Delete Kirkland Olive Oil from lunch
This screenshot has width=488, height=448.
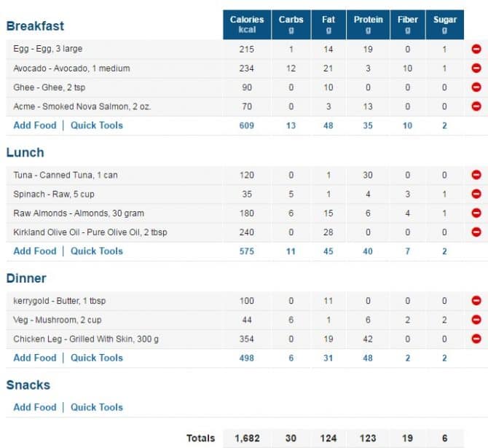(x=476, y=232)
